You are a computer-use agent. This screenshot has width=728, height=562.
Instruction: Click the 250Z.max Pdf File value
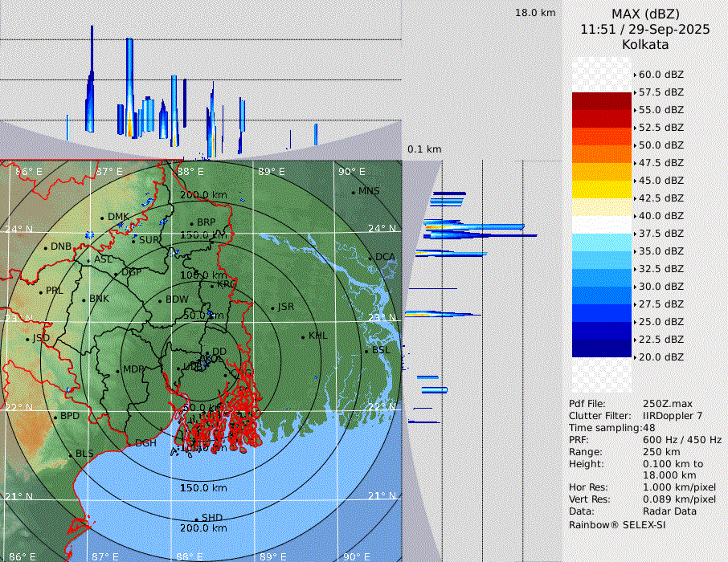[667, 404]
